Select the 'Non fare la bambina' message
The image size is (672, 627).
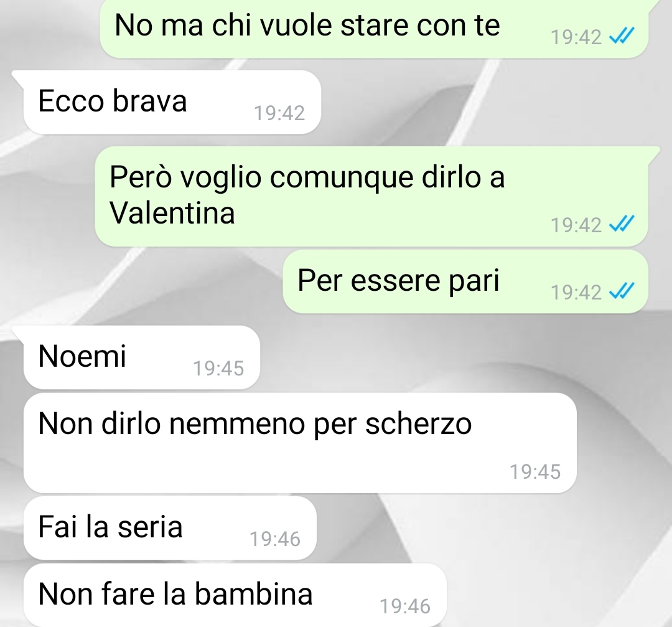pos(235,595)
